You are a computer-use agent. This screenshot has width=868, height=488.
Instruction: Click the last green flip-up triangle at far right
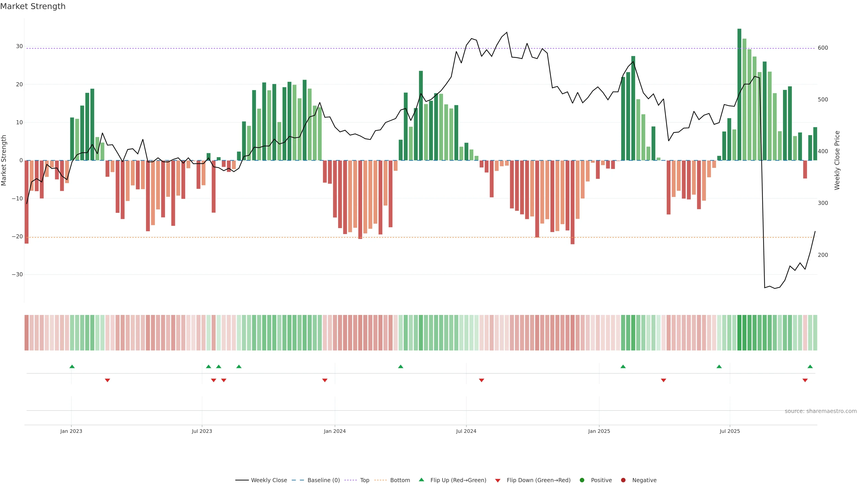point(810,366)
